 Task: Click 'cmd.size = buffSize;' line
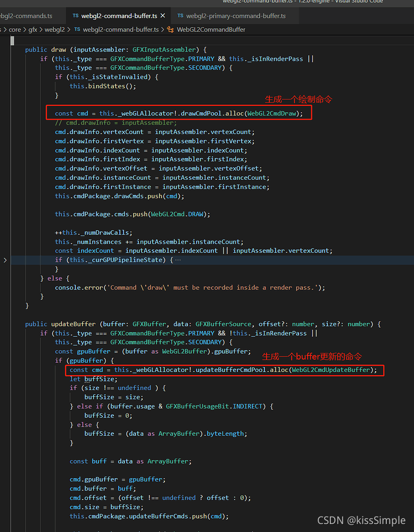[x=106, y=507]
